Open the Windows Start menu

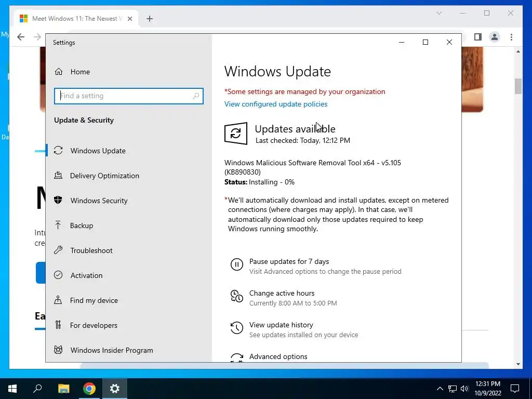pos(12,389)
